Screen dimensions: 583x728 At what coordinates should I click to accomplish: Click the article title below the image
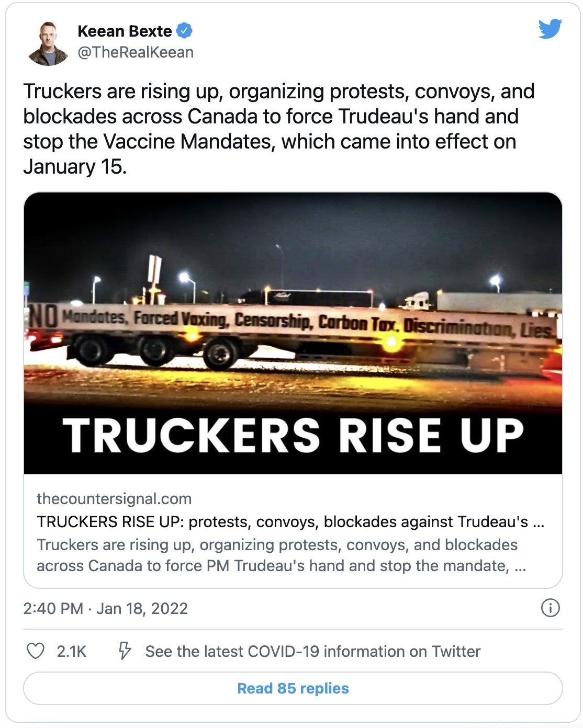(290, 522)
